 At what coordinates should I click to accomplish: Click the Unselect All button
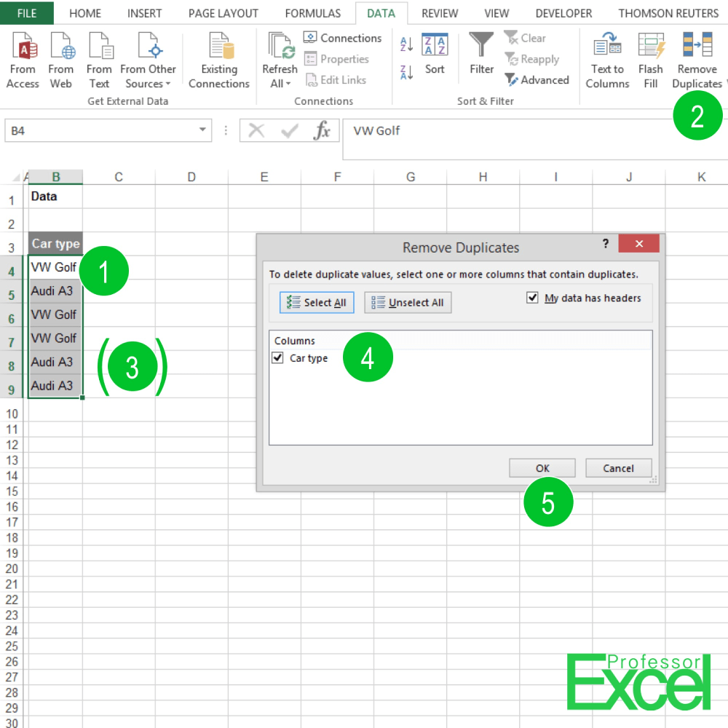408,302
